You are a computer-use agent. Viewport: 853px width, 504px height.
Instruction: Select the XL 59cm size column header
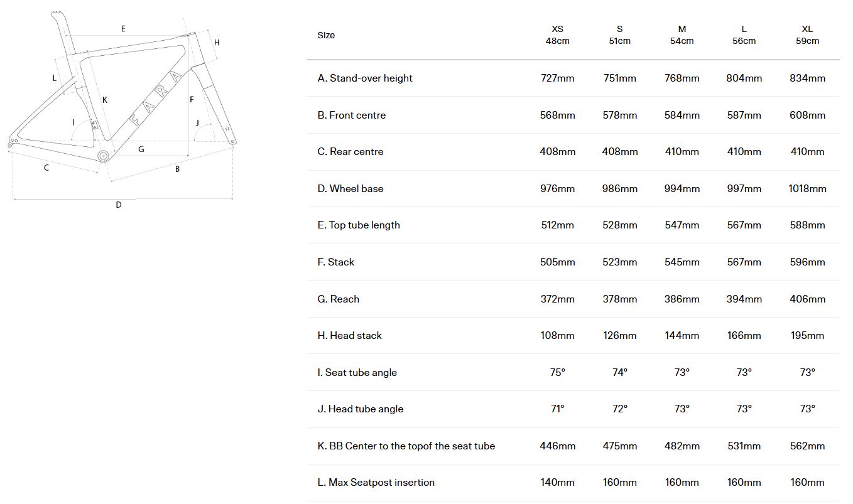(807, 35)
